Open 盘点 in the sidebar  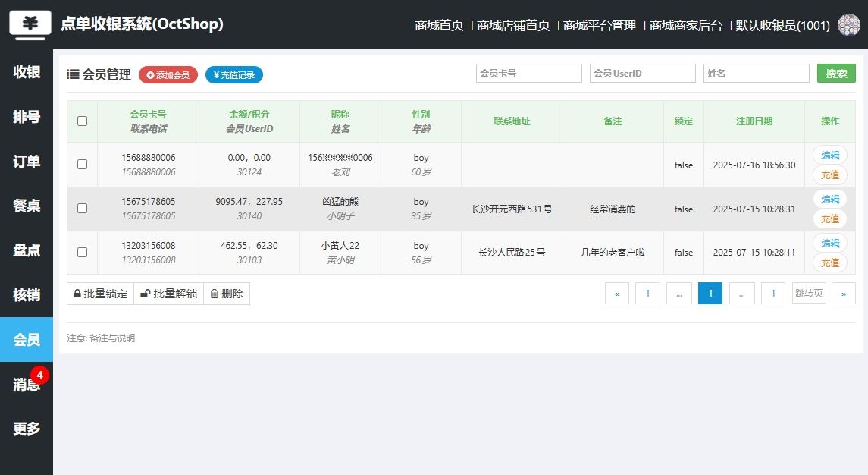coord(27,250)
